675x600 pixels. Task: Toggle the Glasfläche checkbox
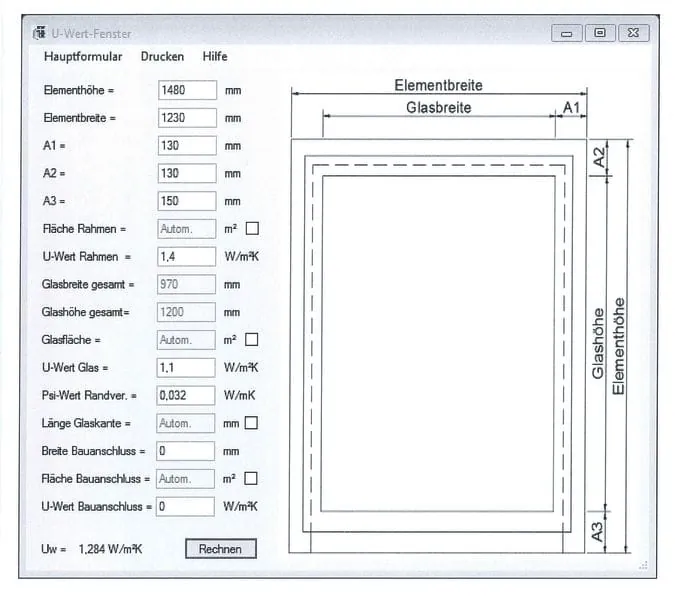pos(252,340)
